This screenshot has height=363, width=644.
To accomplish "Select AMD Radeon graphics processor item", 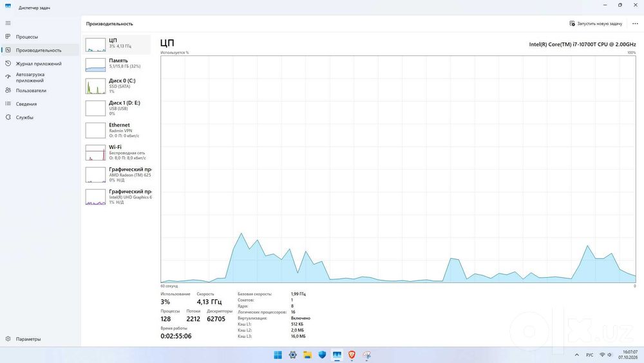I will click(118, 175).
